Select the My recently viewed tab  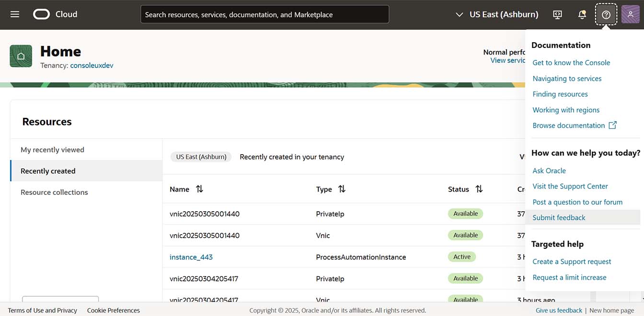coord(52,150)
